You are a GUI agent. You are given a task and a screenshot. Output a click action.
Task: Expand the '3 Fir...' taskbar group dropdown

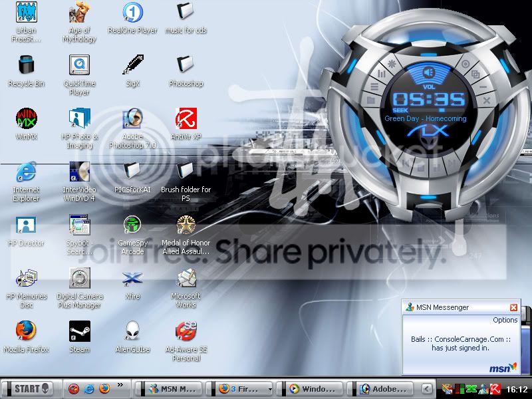tap(270, 390)
